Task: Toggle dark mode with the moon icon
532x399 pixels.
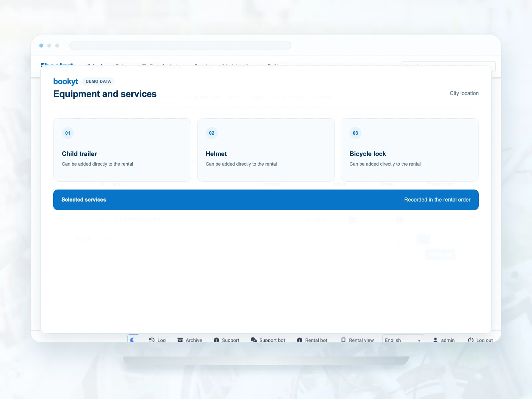Action: click(x=133, y=339)
